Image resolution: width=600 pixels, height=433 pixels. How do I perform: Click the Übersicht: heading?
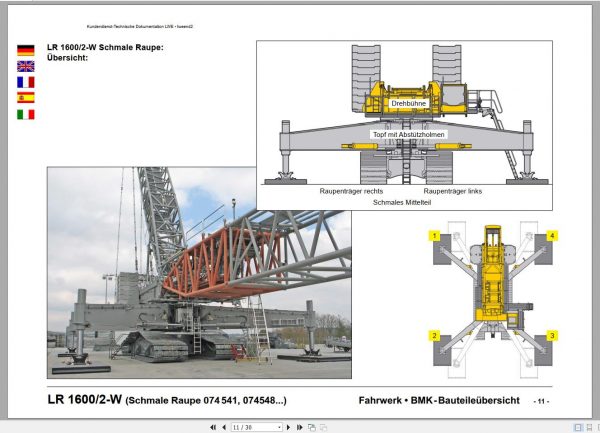pos(67,58)
